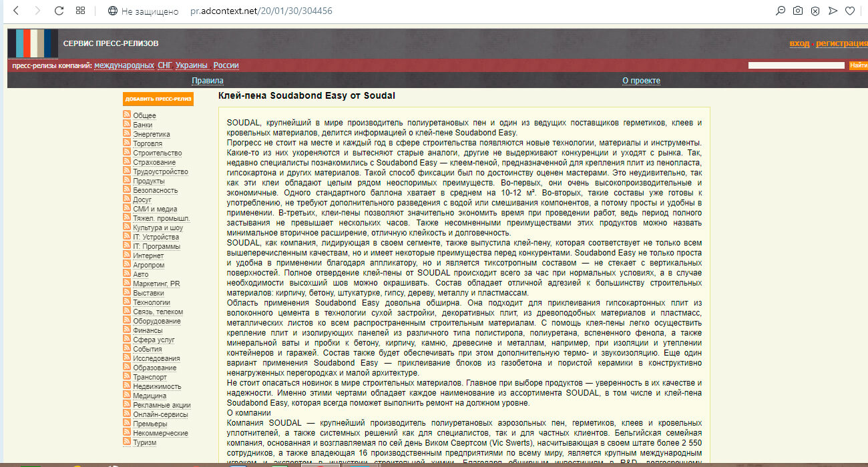Click RSS icon next to Транспорт
This screenshot has width=868, height=467.
point(127,377)
